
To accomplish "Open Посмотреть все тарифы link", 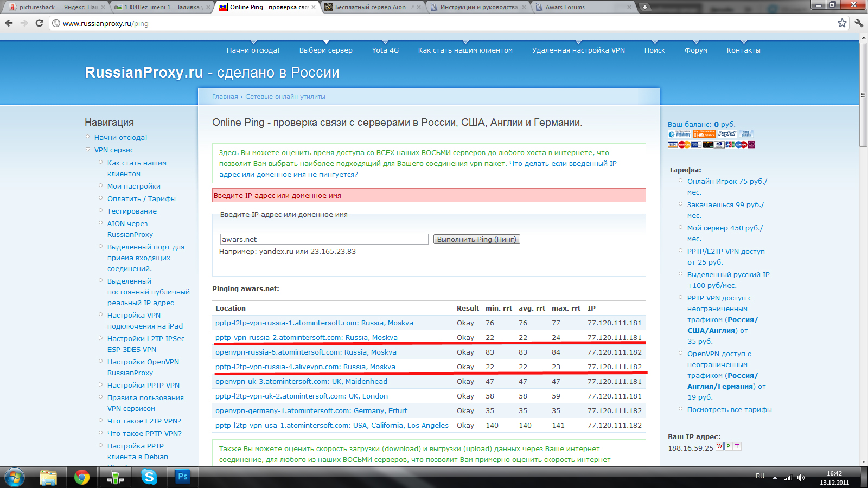I will click(730, 409).
